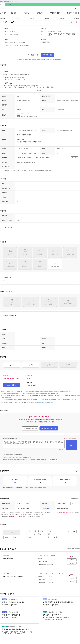This screenshot has width=80, height=644.
Task: Open the 채용정보 menu
Action: pos(13,13)
